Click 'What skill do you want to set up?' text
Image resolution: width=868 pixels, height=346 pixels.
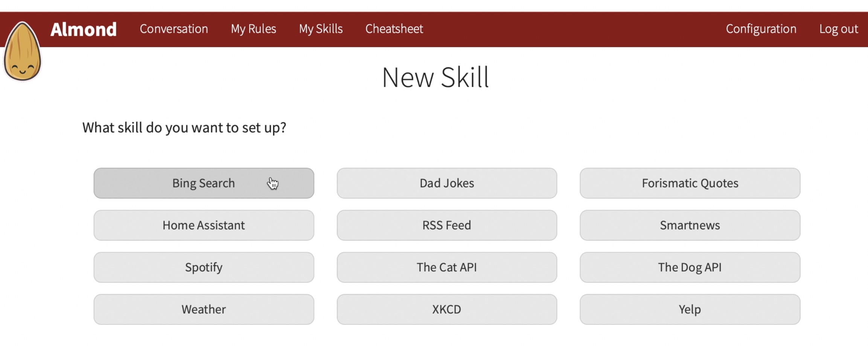coord(184,128)
